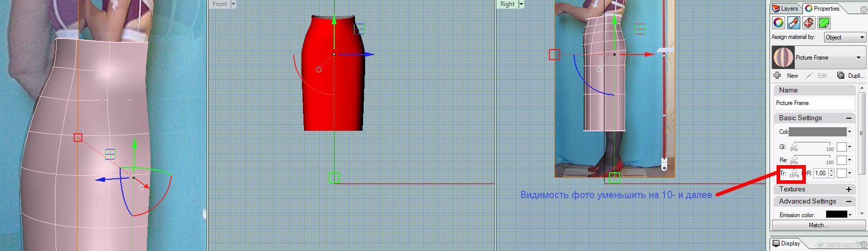Click the New material button
Image resolution: width=868 pixels, height=251 pixels.
tap(792, 76)
